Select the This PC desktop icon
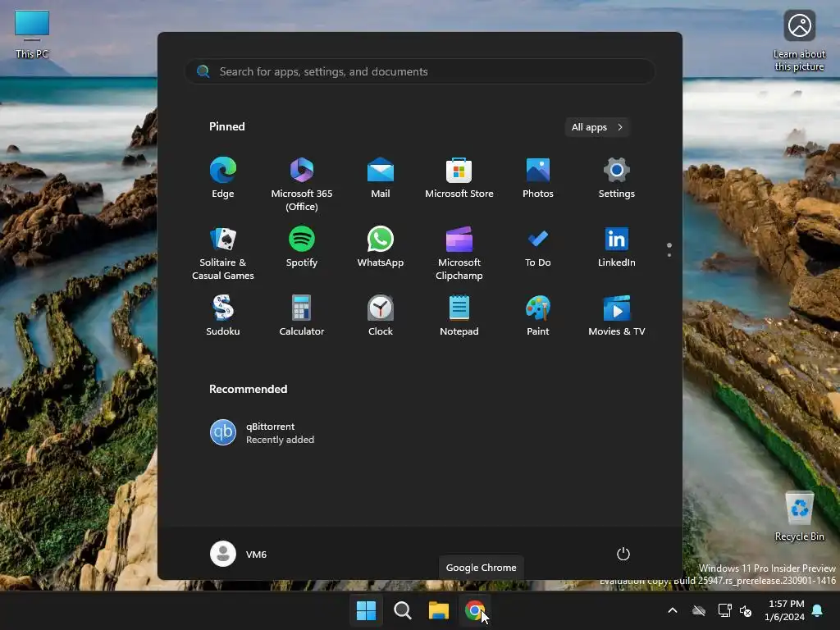This screenshot has width=840, height=630. click(x=32, y=34)
